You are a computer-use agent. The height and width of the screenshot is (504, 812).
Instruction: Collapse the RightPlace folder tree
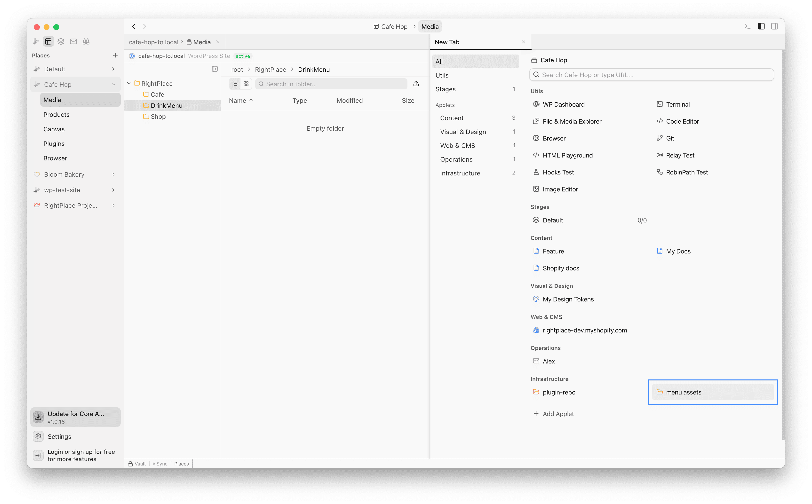click(x=129, y=83)
